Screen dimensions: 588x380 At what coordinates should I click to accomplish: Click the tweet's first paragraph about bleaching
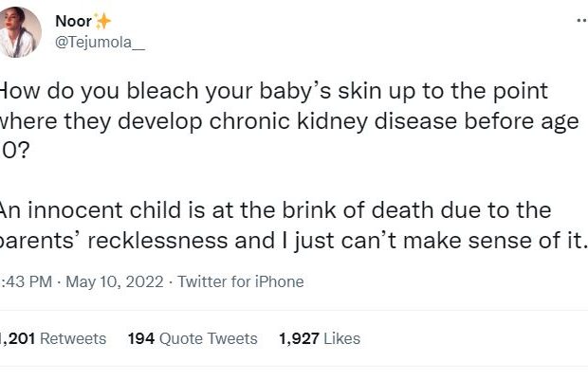(x=285, y=123)
